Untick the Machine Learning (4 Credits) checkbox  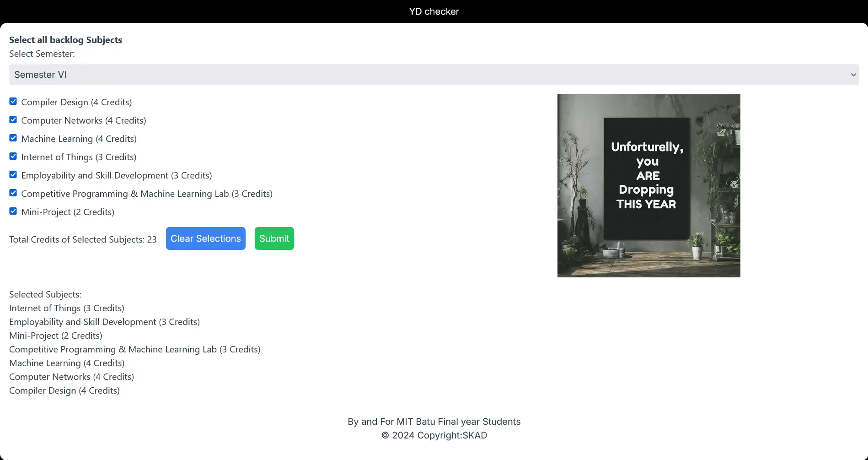tap(13, 138)
